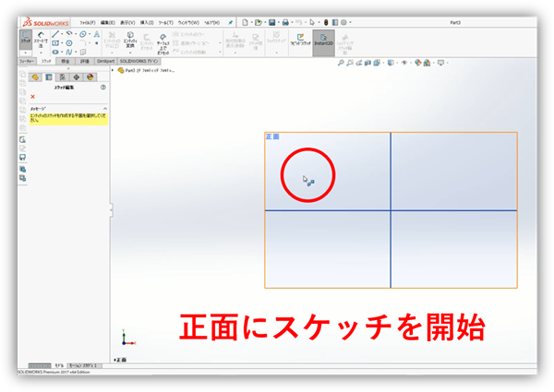The image size is (554, 392).
Task: Switch to the Evaluate (評価) ribbon tab
Action: tap(85, 62)
